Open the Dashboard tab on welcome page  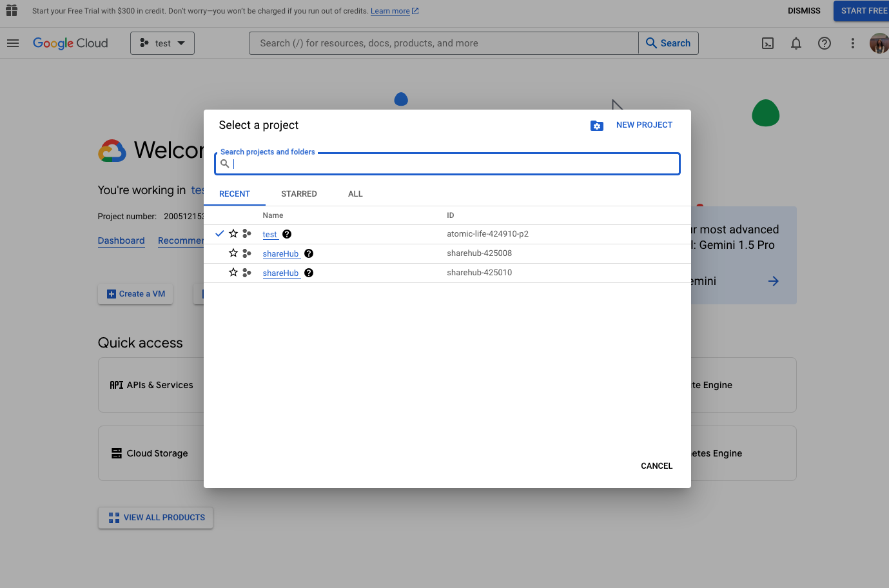121,240
